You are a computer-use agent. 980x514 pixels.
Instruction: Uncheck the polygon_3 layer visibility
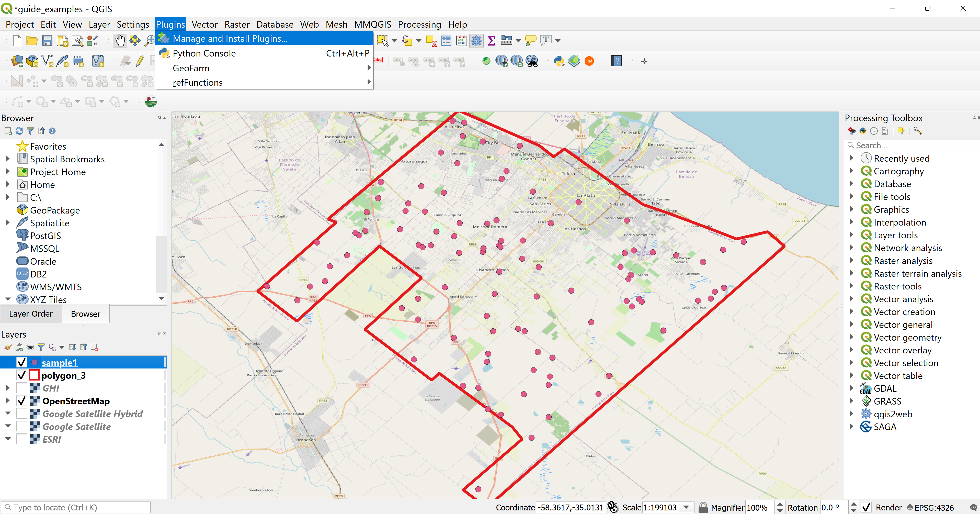[22, 375]
